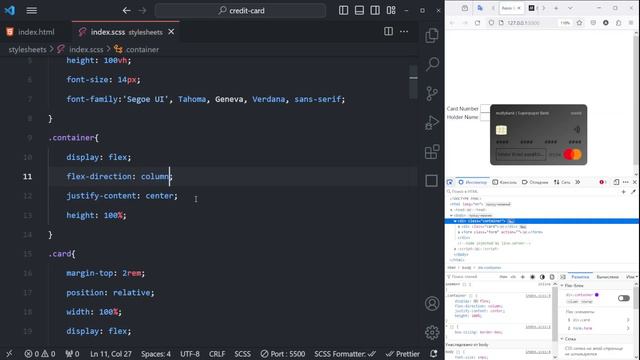The height and width of the screenshot is (360, 640).
Task: Toggle the secondary side bar layout icon
Action: tap(375, 11)
